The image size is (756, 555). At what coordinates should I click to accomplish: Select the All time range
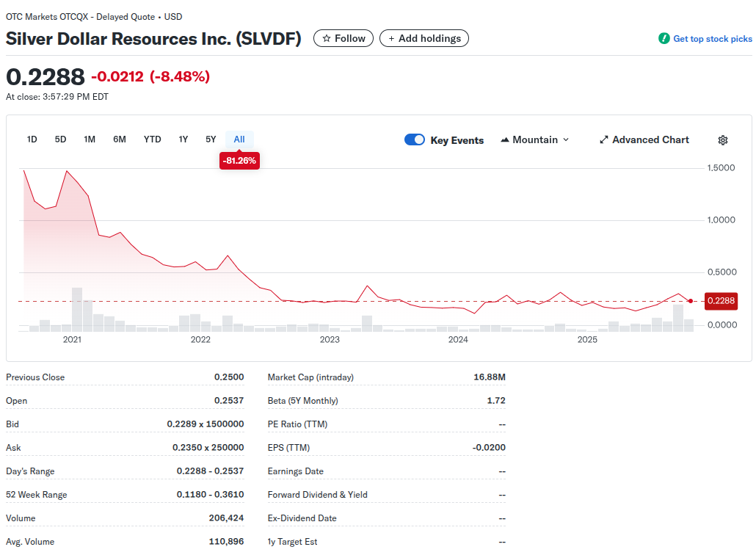(239, 139)
